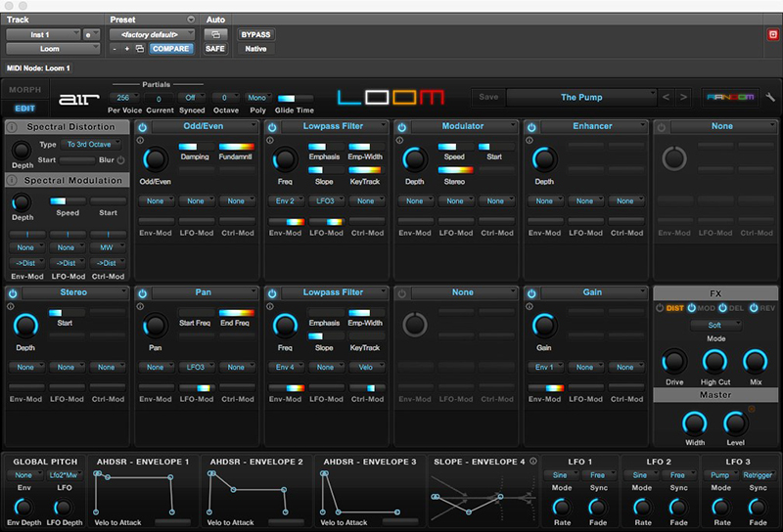The image size is (783, 532).
Task: Toggle Pan module power button
Action: (142, 293)
